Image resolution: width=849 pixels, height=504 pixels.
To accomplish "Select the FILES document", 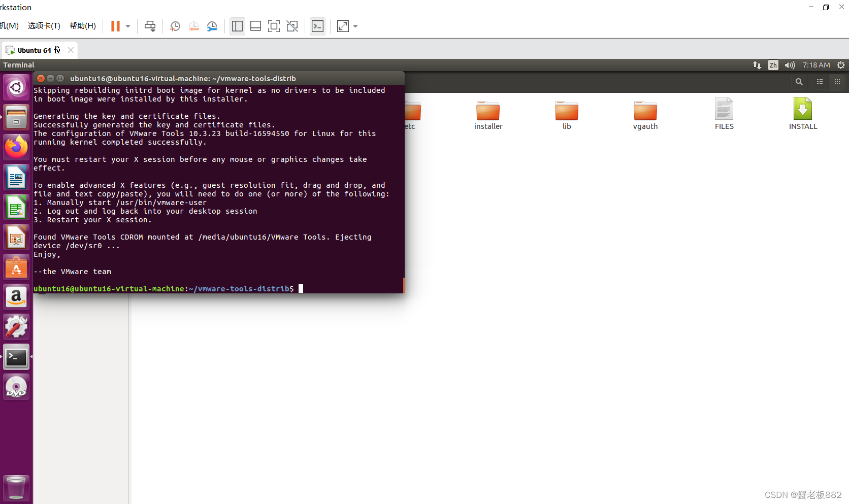I will 724,114.
